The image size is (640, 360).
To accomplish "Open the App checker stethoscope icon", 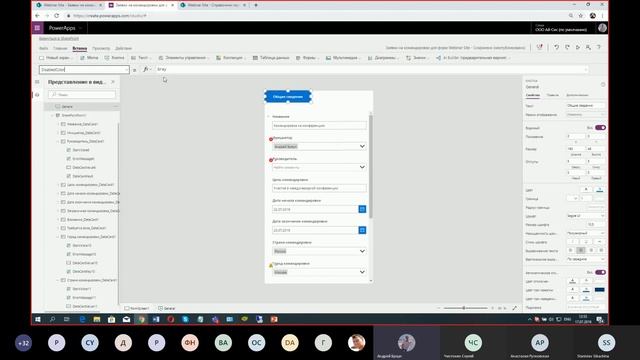I will tap(540, 47).
